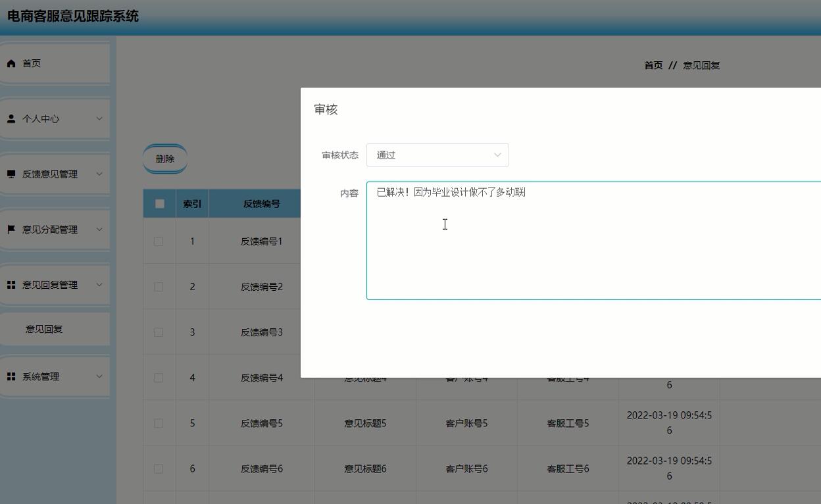This screenshot has height=504, width=821.
Task: Expand the 意见分配管理 menu chevron
Action: tap(99, 230)
